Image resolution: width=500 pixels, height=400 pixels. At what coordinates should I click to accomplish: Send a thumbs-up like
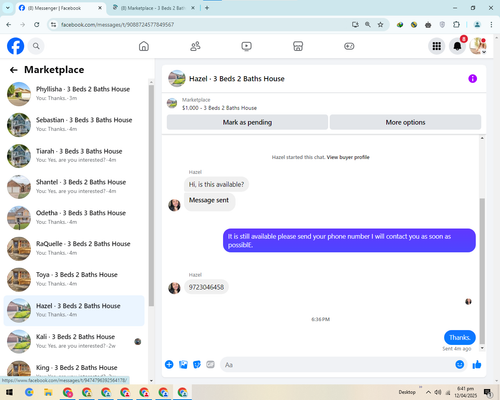[x=477, y=364]
